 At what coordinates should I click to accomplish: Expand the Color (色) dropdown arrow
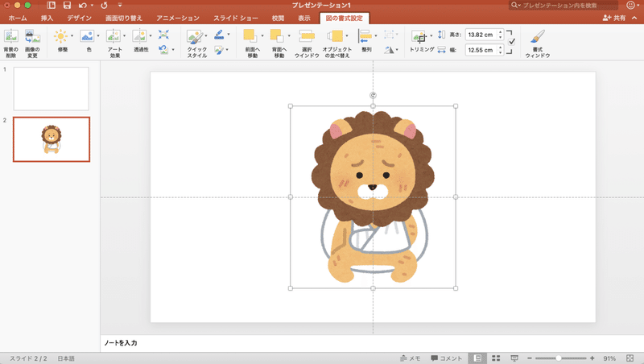point(98,36)
